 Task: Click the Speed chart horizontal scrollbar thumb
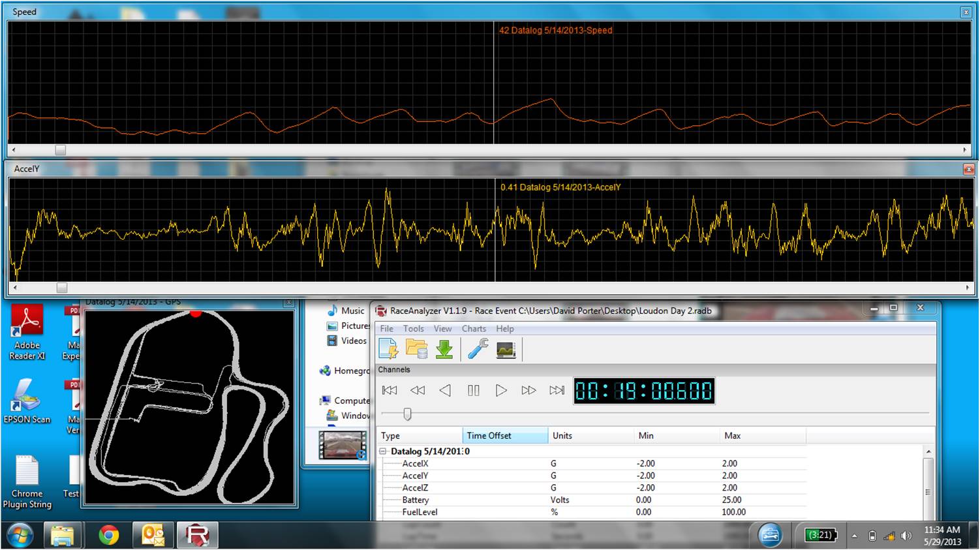(60, 150)
